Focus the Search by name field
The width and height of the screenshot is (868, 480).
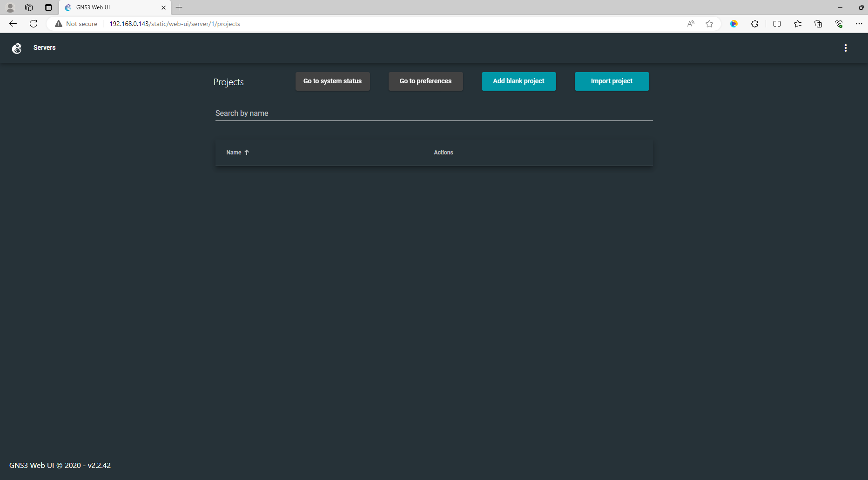[433, 113]
